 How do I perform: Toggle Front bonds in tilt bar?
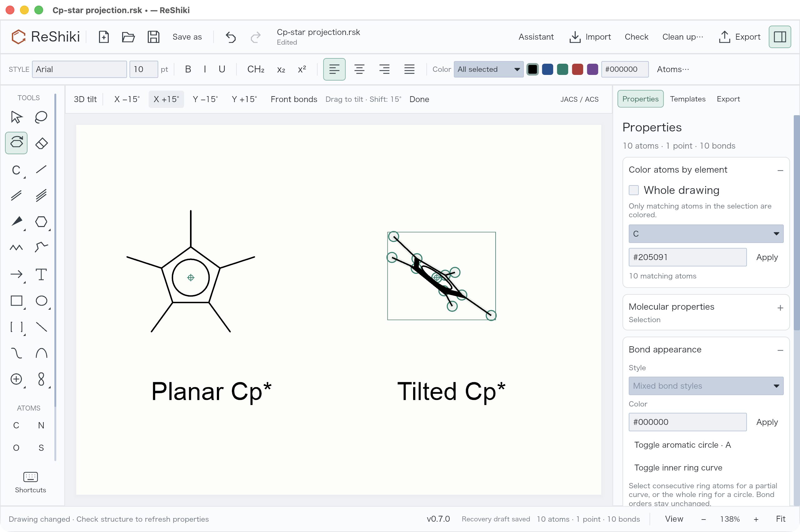pyautogui.click(x=294, y=99)
